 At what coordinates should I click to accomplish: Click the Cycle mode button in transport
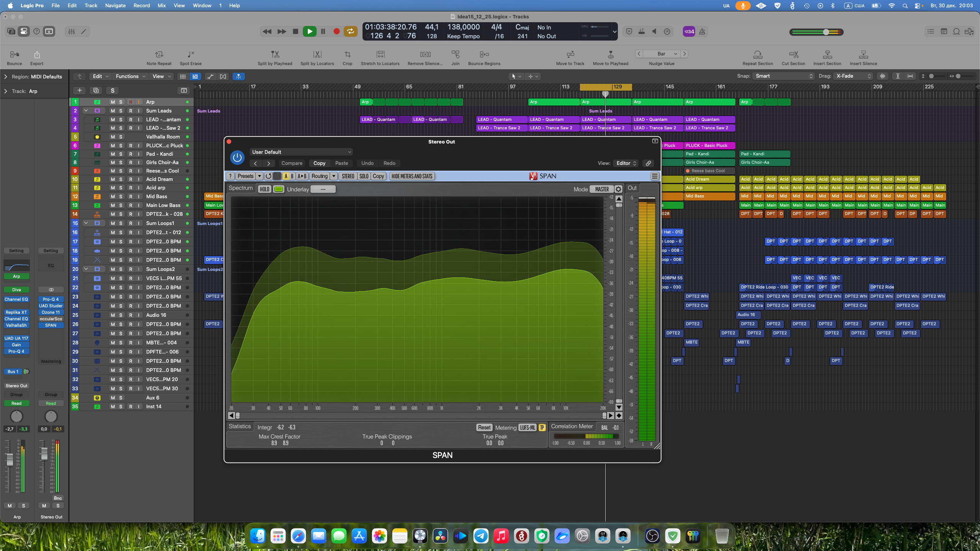[350, 31]
